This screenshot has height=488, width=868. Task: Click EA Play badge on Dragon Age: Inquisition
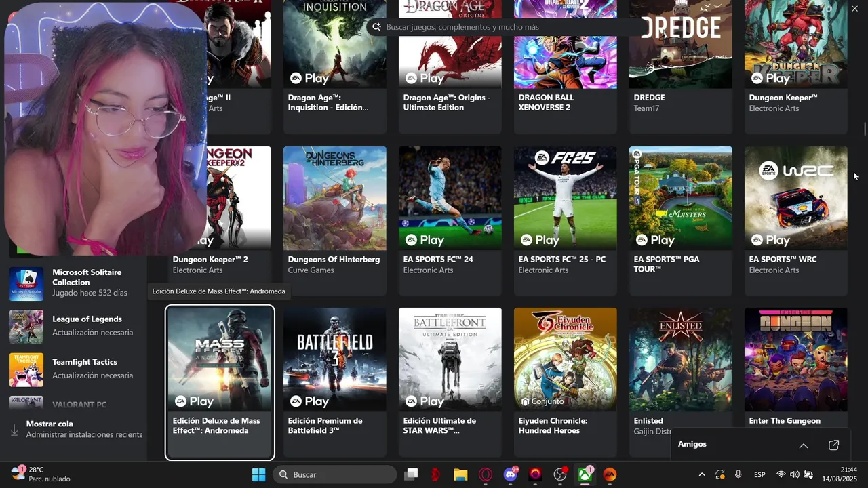309,78
